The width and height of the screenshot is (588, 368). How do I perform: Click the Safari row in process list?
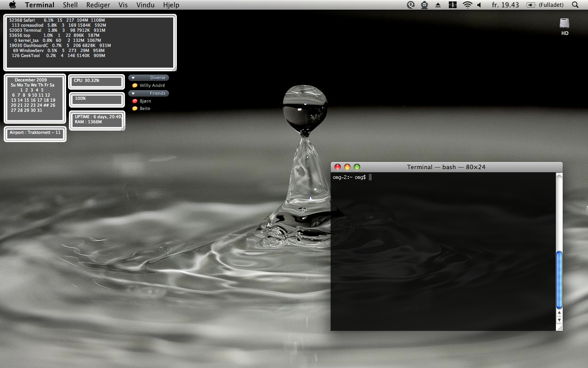57,20
